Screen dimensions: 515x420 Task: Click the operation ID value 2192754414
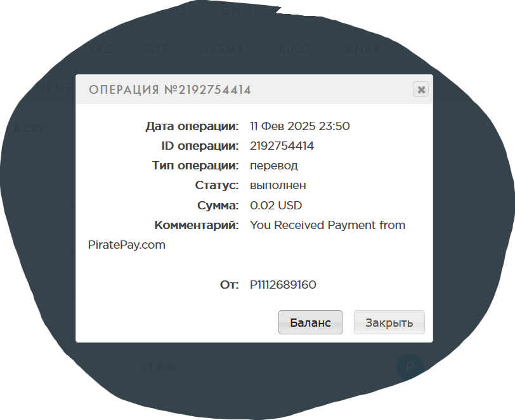click(282, 145)
